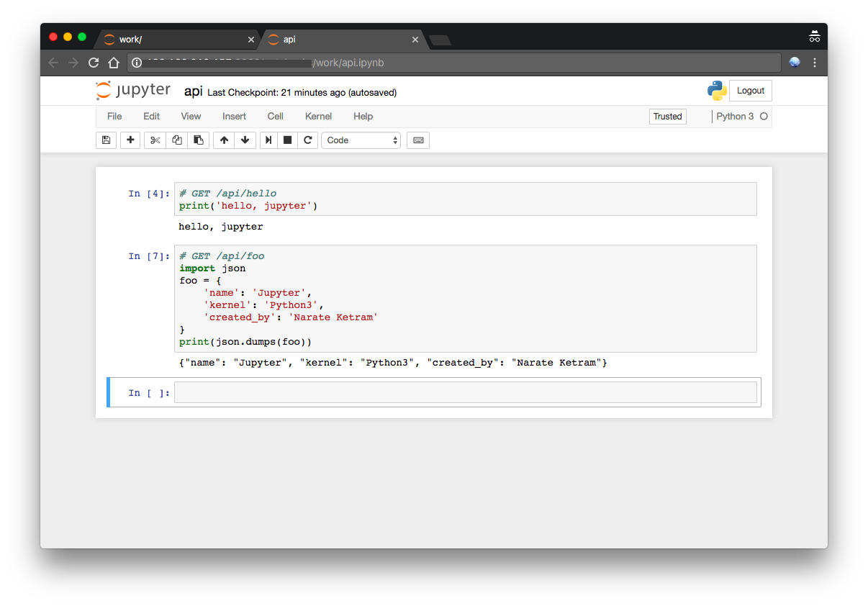Open the Cell menu

coord(275,117)
